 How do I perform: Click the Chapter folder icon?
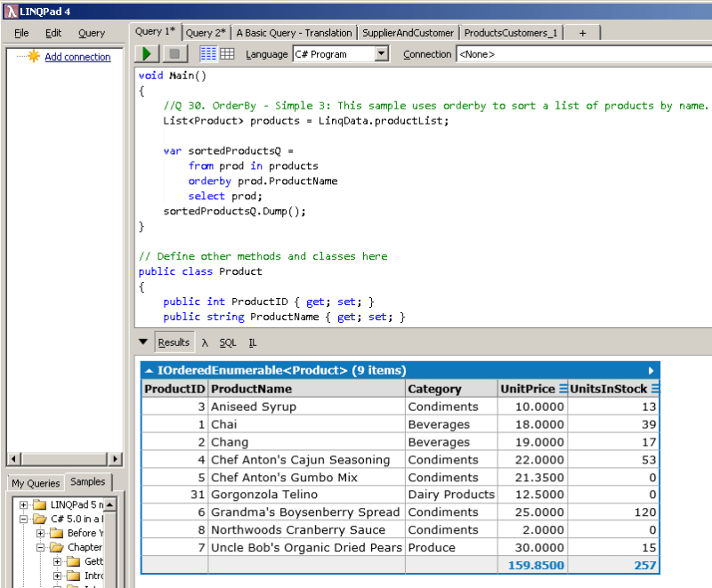point(57,547)
